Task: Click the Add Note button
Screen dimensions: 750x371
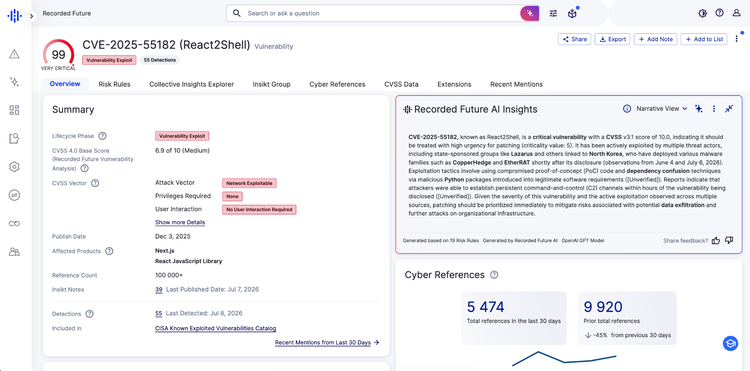Action: (655, 39)
